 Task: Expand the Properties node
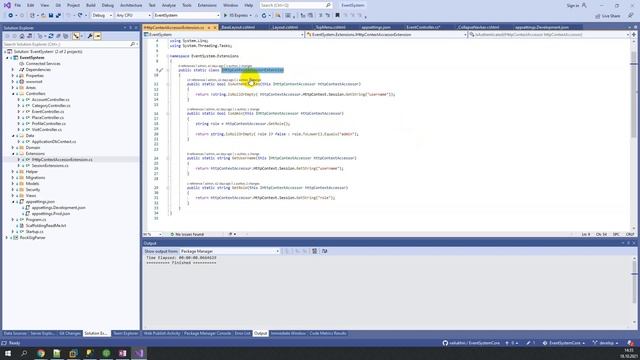(13, 76)
